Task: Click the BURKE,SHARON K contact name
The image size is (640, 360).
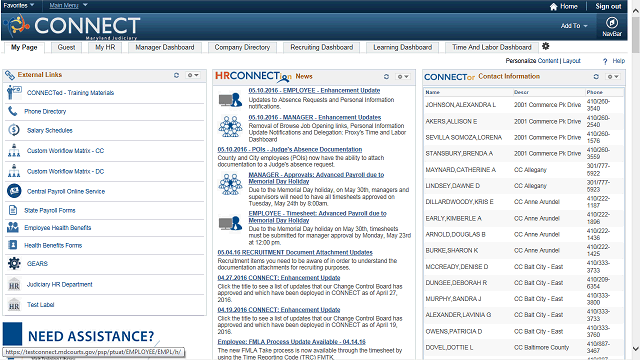Action: (452, 250)
